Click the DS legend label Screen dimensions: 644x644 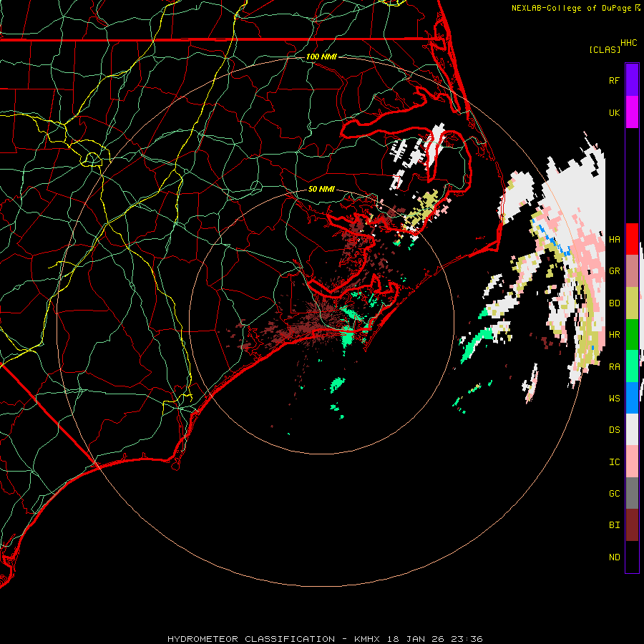point(614,430)
